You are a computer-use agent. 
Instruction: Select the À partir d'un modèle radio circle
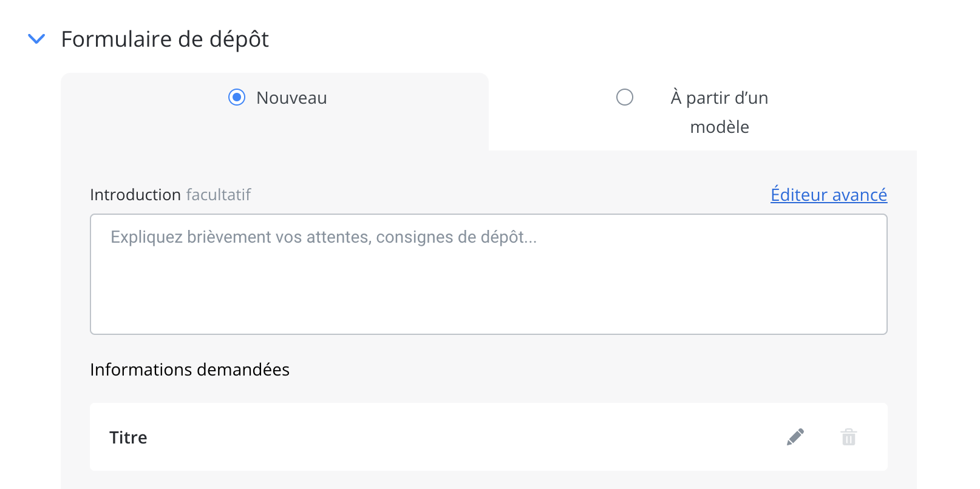(625, 97)
